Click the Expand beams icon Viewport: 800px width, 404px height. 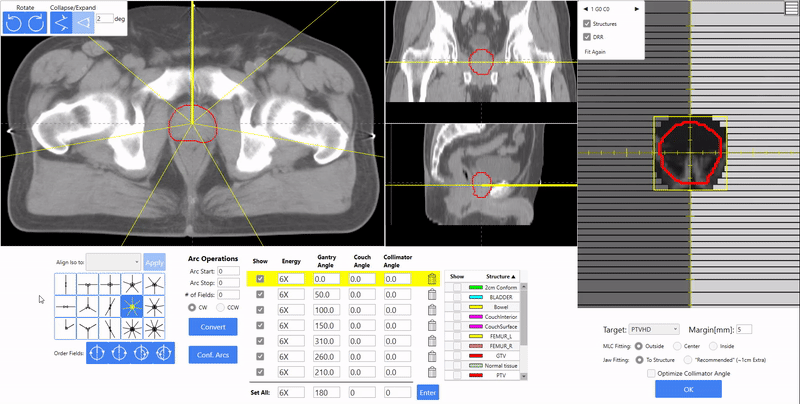pyautogui.click(x=83, y=22)
